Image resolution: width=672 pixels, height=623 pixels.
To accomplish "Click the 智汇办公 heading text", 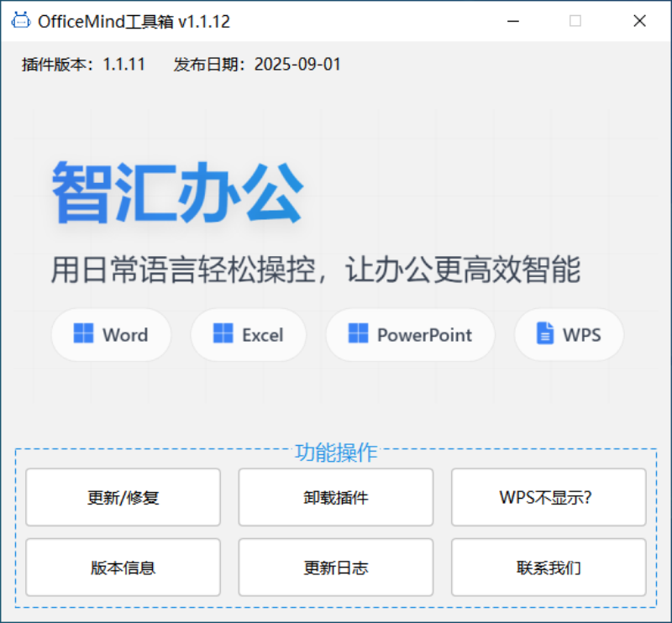I will pos(178,191).
